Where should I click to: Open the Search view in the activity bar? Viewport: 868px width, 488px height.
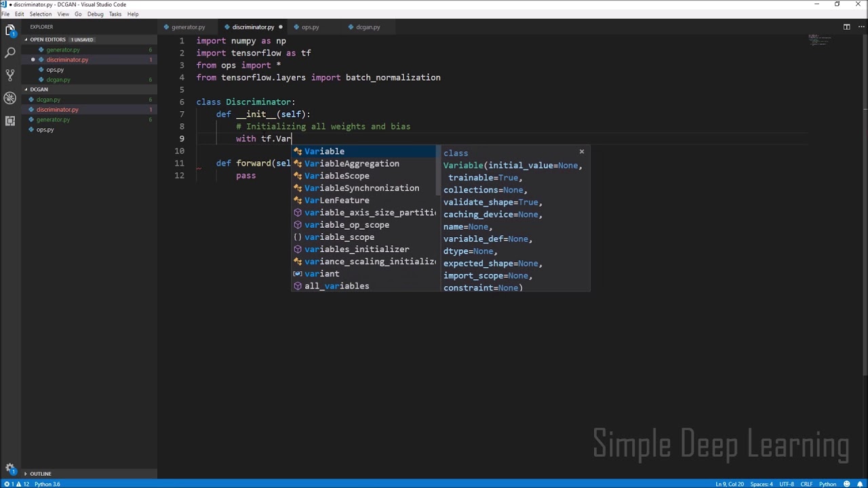(10, 52)
